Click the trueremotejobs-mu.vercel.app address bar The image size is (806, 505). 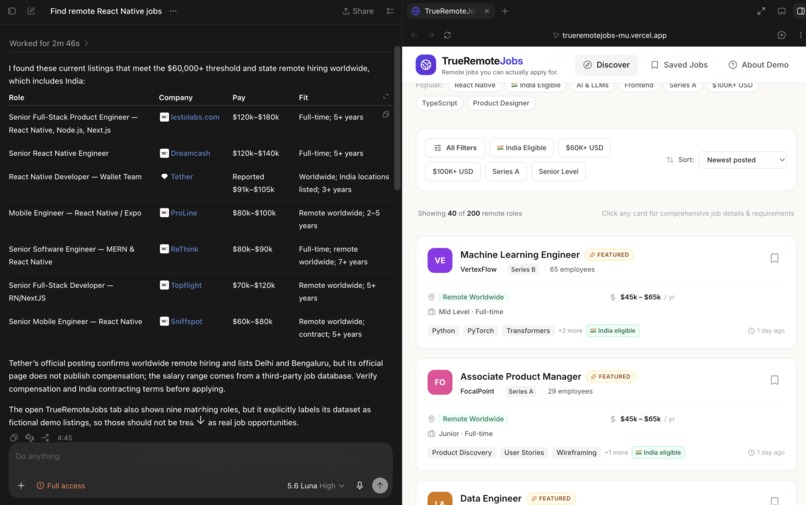(x=610, y=35)
